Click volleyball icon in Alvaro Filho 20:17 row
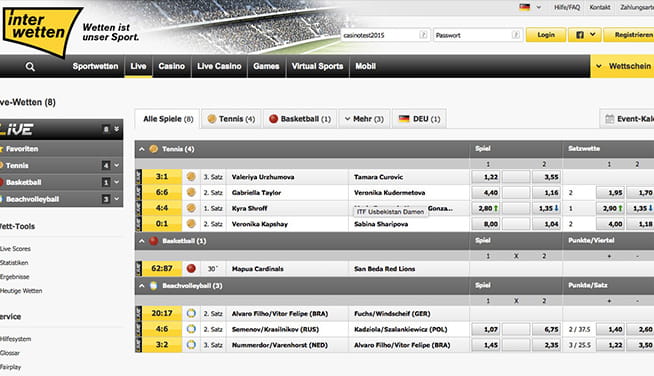The image size is (654, 376). pos(191,313)
